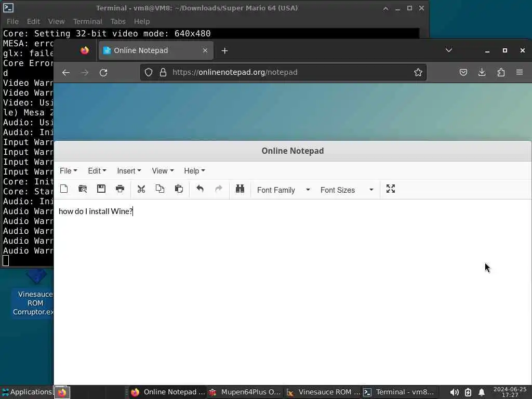Close the Online Notepad tab
The width and height of the screenshot is (532, 399).
click(x=205, y=50)
